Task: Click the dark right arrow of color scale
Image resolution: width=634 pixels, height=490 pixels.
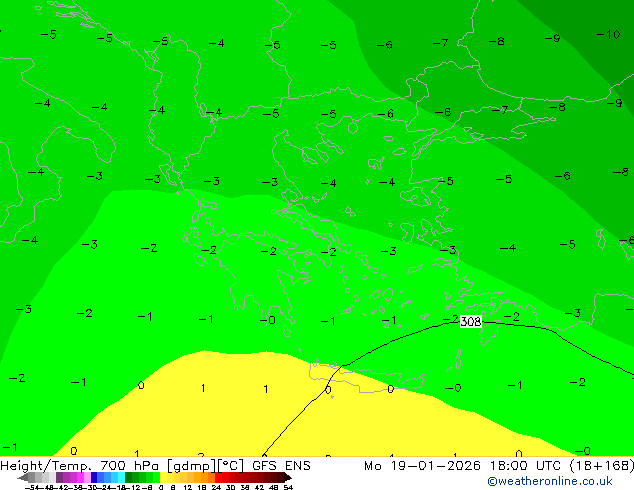Action: tap(288, 478)
